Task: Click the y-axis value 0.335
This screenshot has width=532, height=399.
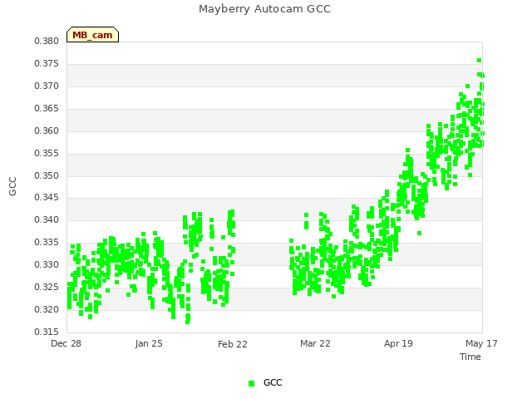Action: tap(47, 242)
